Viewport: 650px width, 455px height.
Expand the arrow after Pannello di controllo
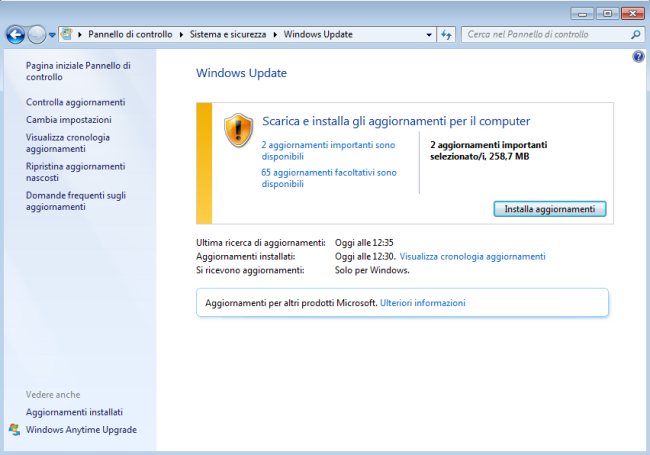(x=181, y=35)
